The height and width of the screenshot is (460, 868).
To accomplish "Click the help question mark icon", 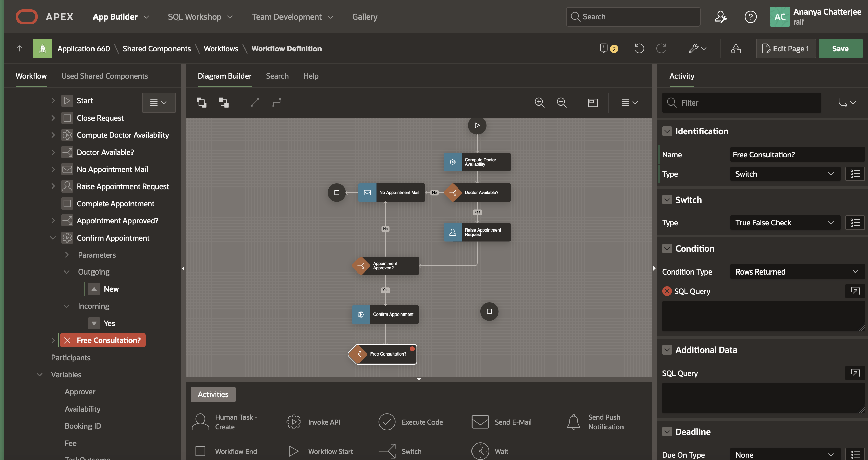I will coord(750,17).
